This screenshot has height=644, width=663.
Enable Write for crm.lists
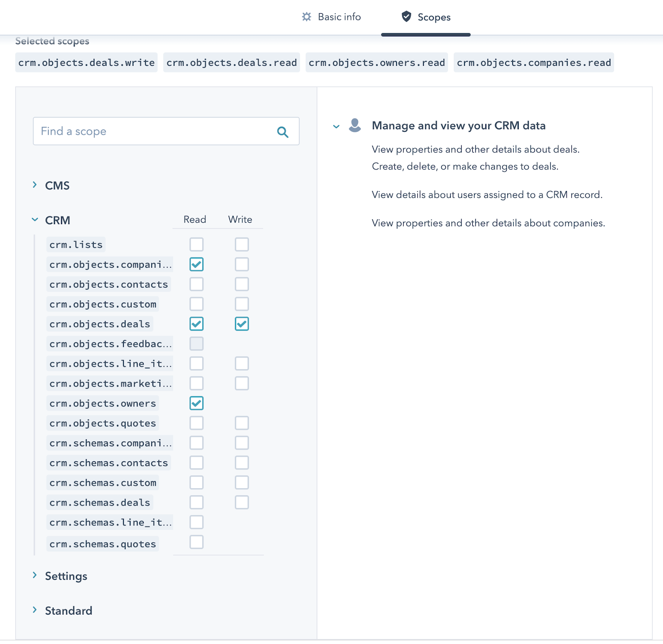pos(242,245)
